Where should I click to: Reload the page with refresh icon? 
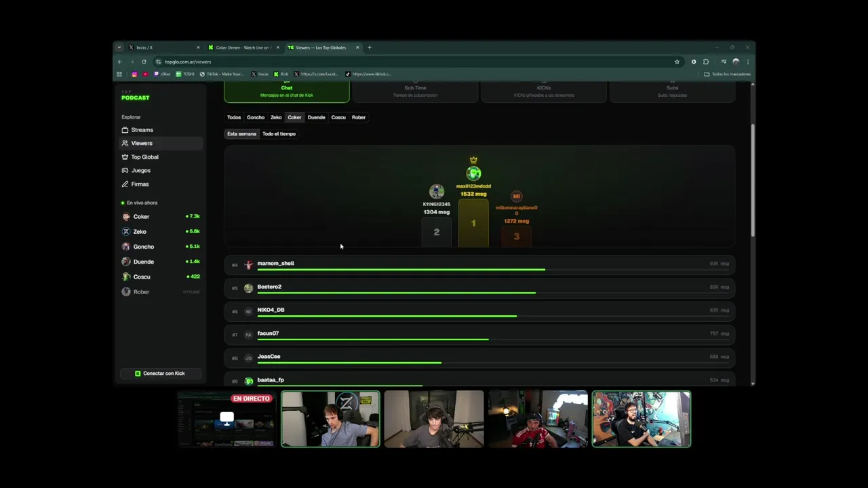pos(144,62)
